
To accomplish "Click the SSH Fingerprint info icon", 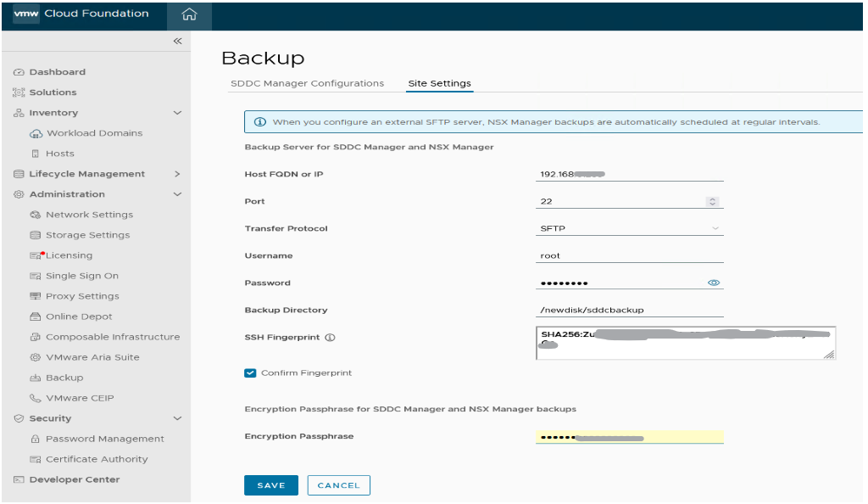I will 330,338.
